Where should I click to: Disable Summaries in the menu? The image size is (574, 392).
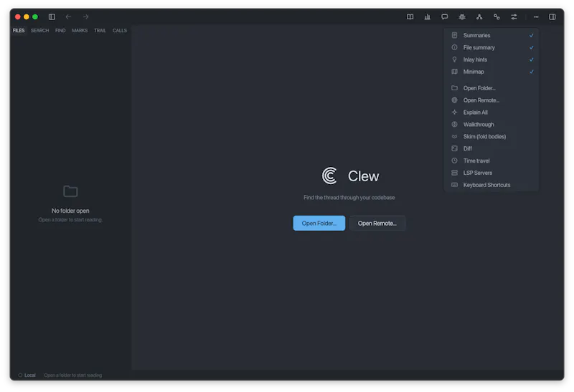[491, 35]
